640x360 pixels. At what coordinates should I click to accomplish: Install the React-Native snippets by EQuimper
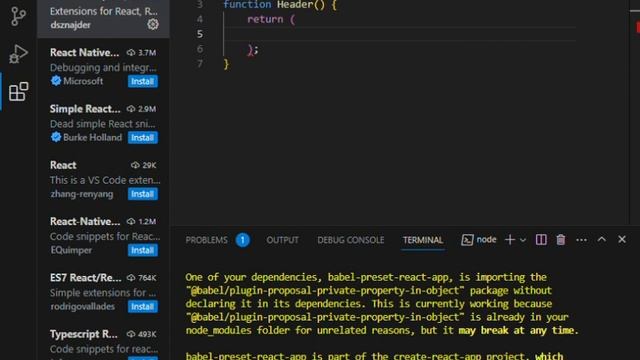(142, 250)
